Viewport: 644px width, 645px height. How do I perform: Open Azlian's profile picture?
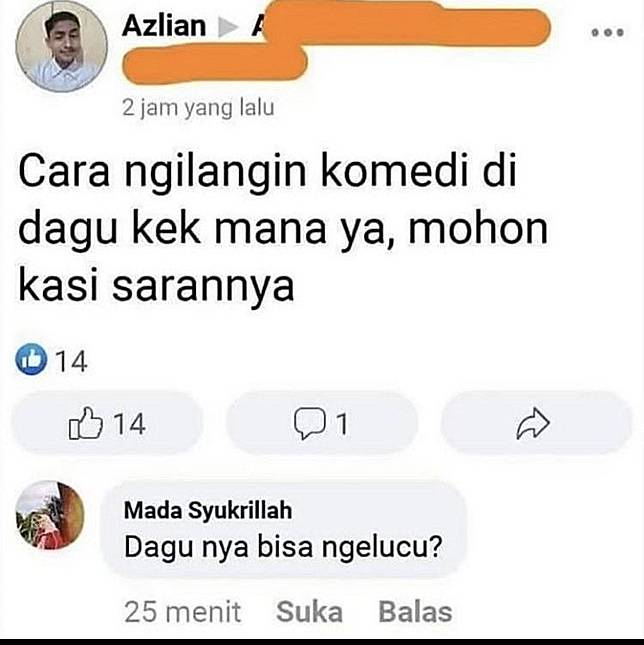pyautogui.click(x=62, y=46)
